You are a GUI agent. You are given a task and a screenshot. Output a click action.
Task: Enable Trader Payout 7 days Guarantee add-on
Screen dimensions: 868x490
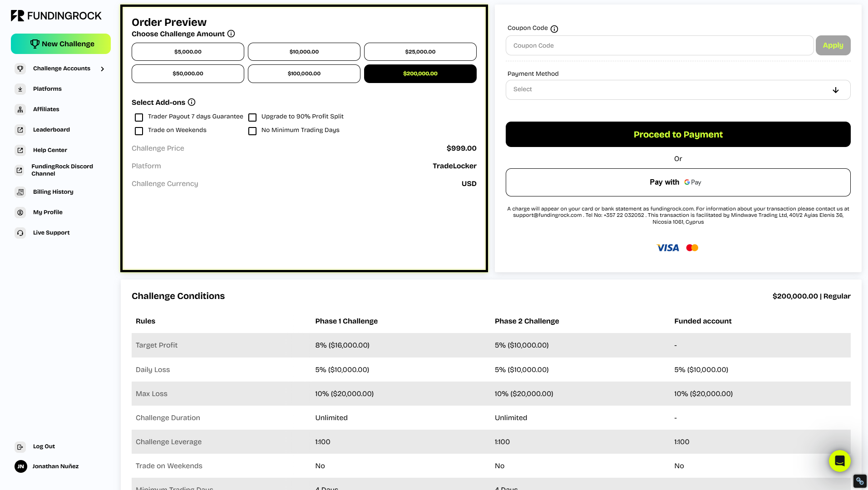[x=139, y=118]
